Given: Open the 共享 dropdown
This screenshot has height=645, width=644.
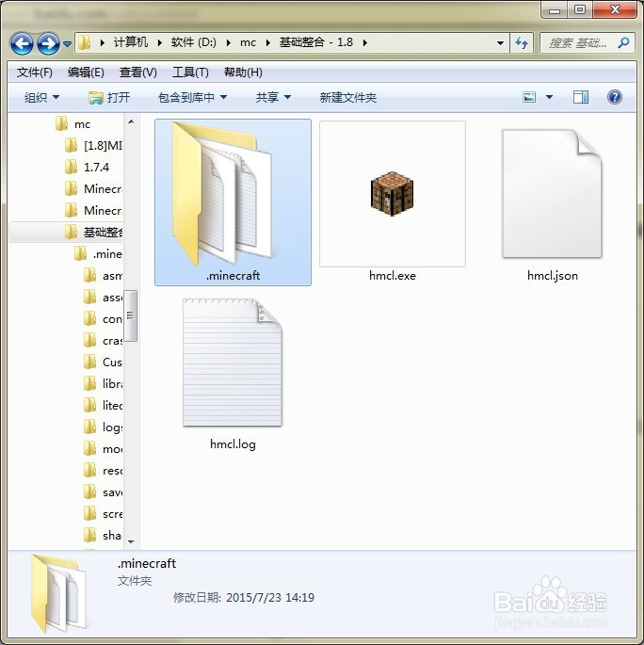Looking at the screenshot, I should 273,98.
